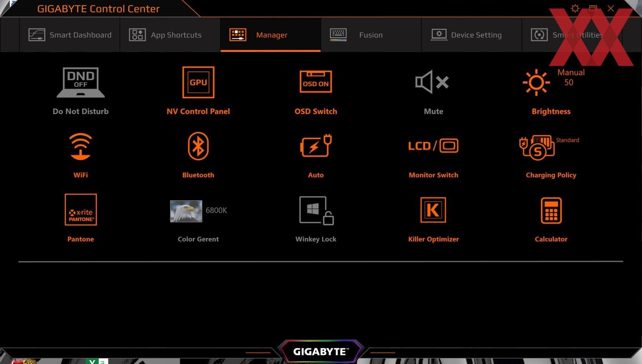Open the Killer Optimizer icon

(433, 210)
